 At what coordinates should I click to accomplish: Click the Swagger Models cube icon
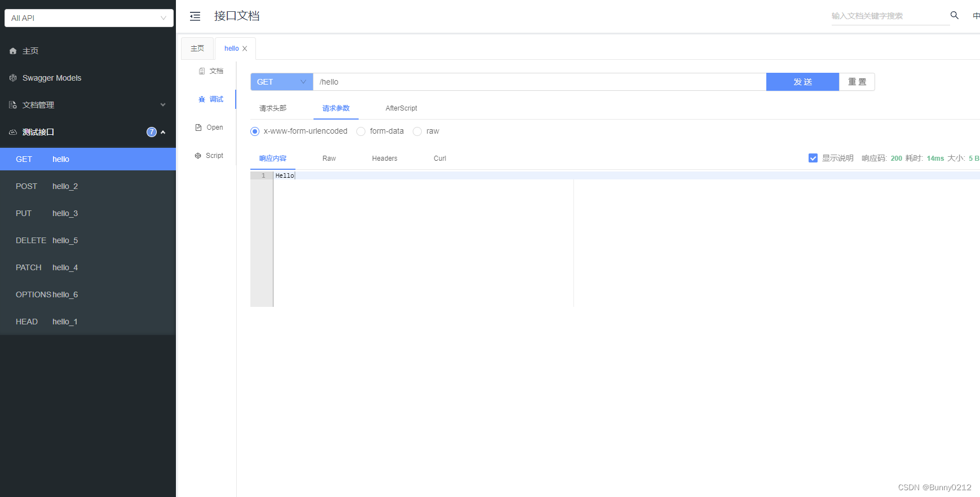pyautogui.click(x=13, y=78)
